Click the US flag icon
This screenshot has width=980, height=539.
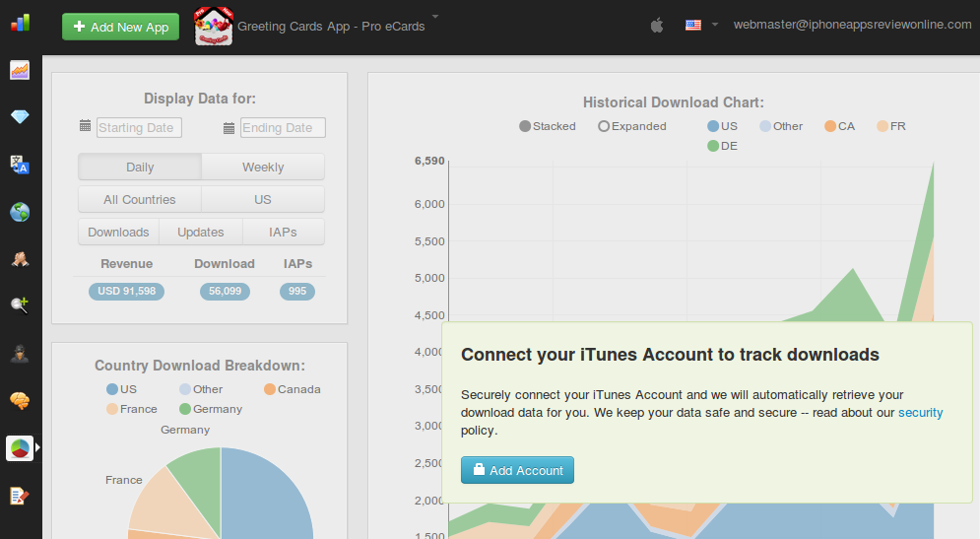coord(693,25)
